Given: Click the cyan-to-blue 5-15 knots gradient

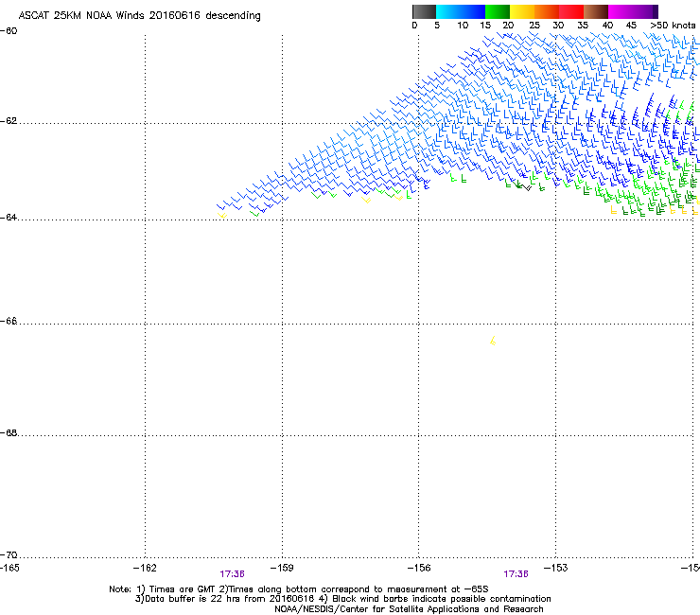Looking at the screenshot, I should (x=461, y=11).
